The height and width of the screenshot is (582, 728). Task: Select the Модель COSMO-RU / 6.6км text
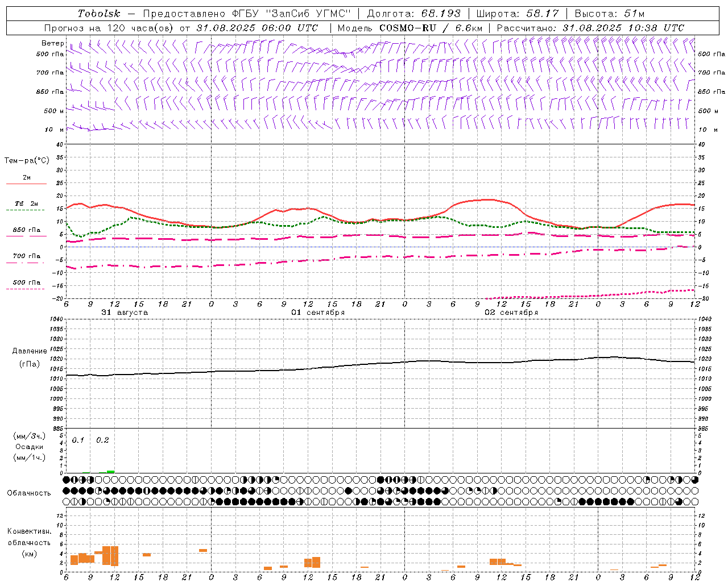click(410, 28)
